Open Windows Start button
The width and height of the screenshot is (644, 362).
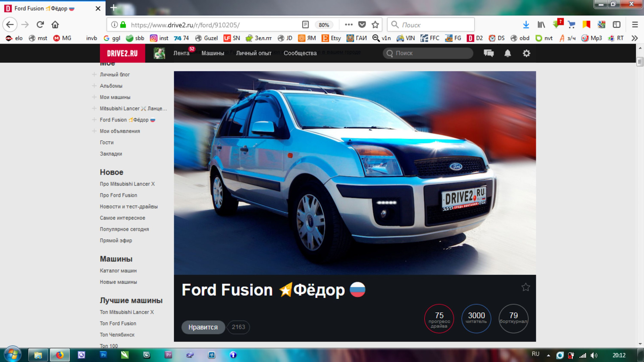pos(12,355)
